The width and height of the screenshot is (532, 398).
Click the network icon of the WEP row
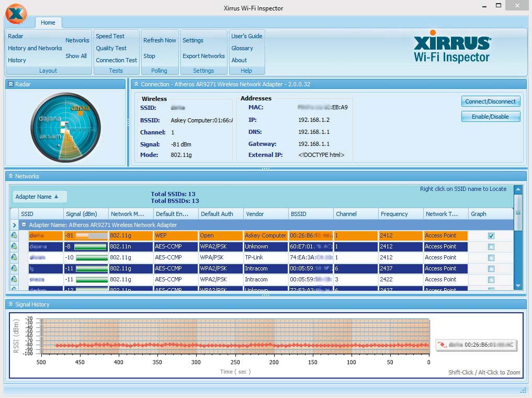(x=14, y=235)
